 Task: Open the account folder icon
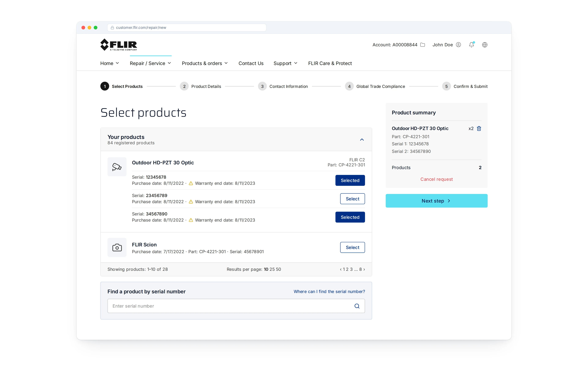422,45
